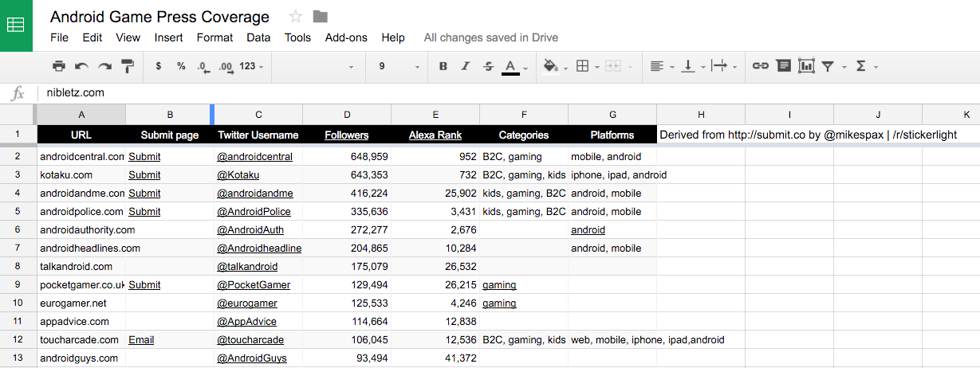Move document using the folder icon
Image resolution: width=980 pixels, height=368 pixels.
[x=321, y=17]
